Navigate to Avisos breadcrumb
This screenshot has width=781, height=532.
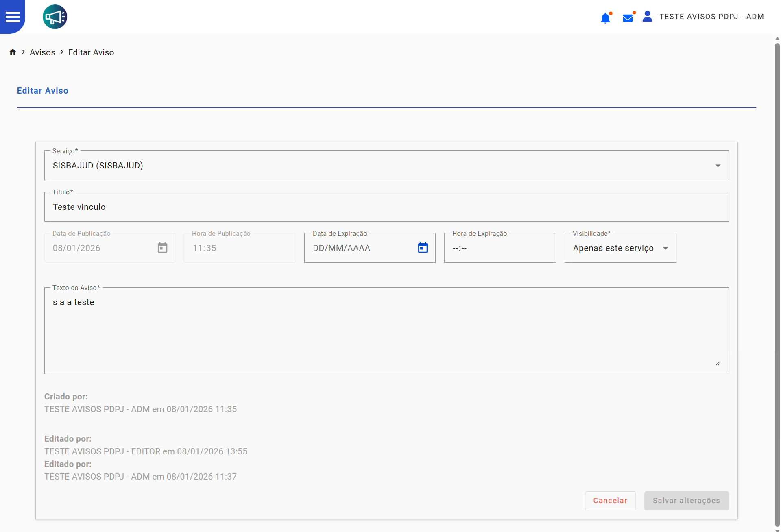tap(42, 52)
